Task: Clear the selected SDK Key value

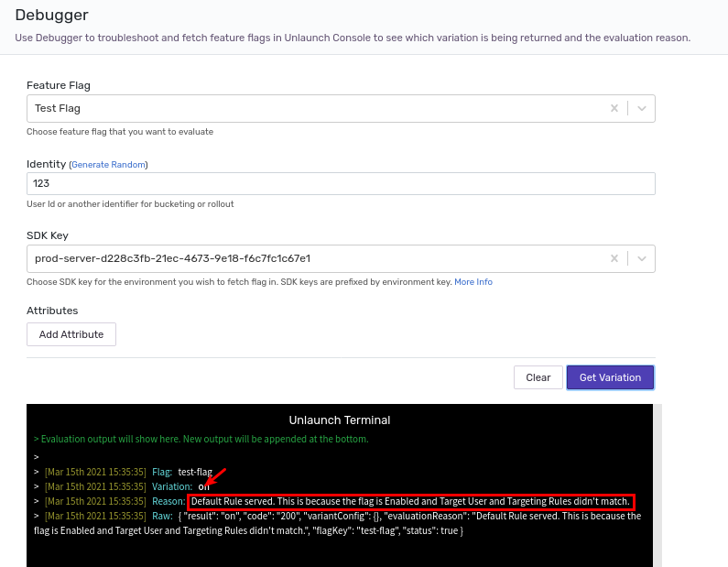Action: tap(614, 258)
